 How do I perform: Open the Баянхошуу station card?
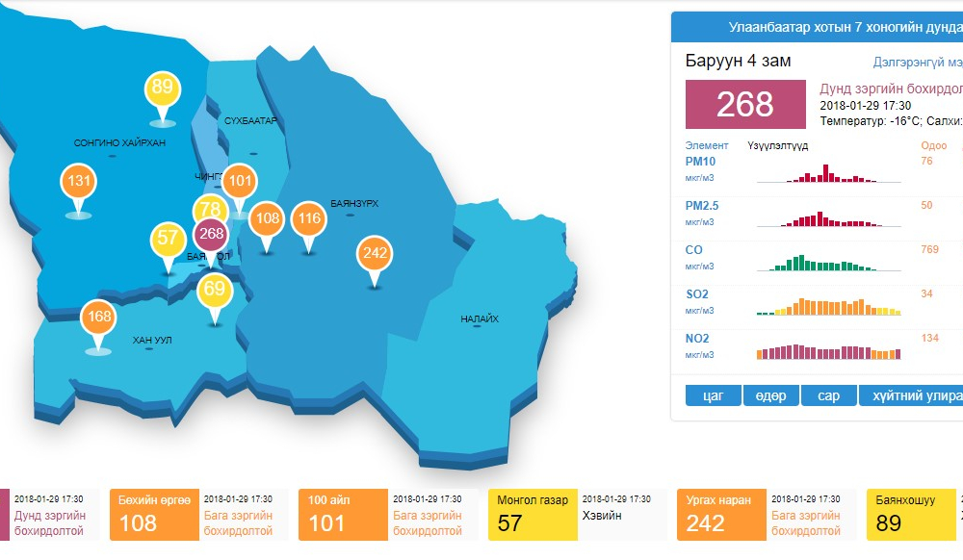tap(915, 515)
